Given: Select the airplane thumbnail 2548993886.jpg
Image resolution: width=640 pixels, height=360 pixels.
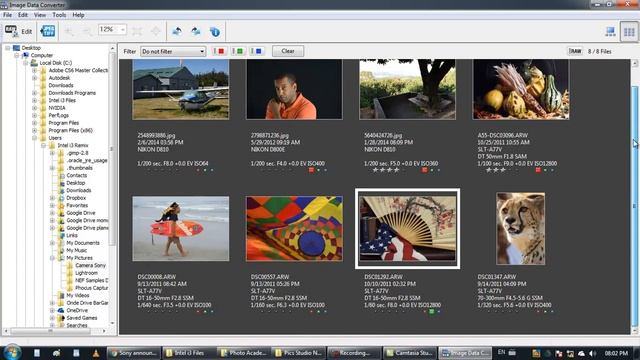Looking at the screenshot, I should (181, 89).
